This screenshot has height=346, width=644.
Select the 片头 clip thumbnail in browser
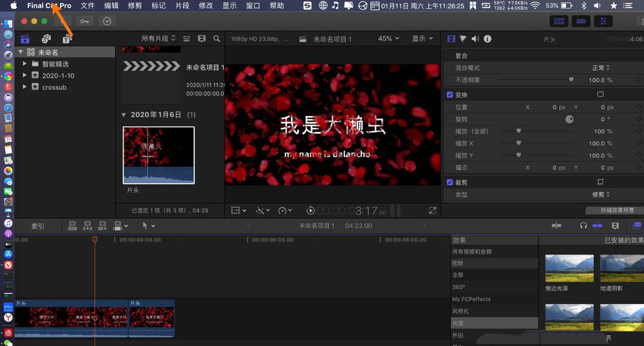tap(158, 155)
